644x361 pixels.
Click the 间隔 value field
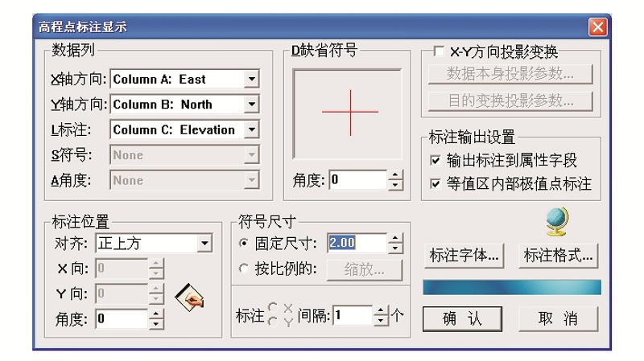tap(353, 315)
